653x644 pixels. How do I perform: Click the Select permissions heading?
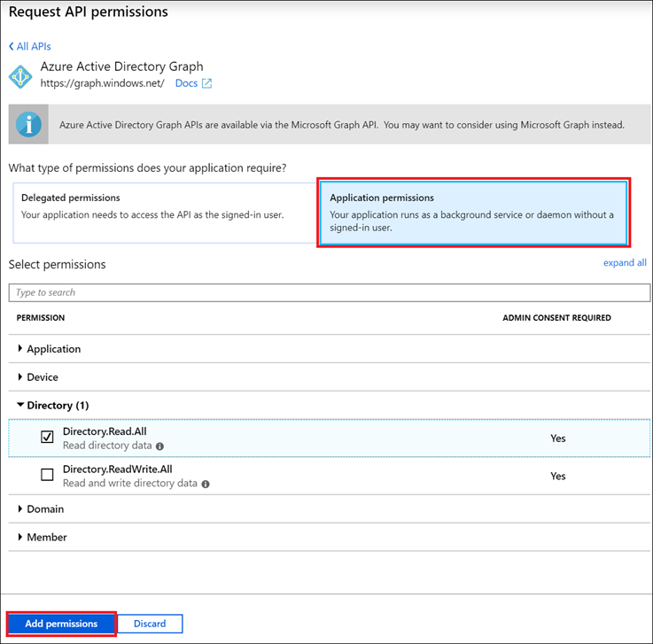(x=57, y=265)
